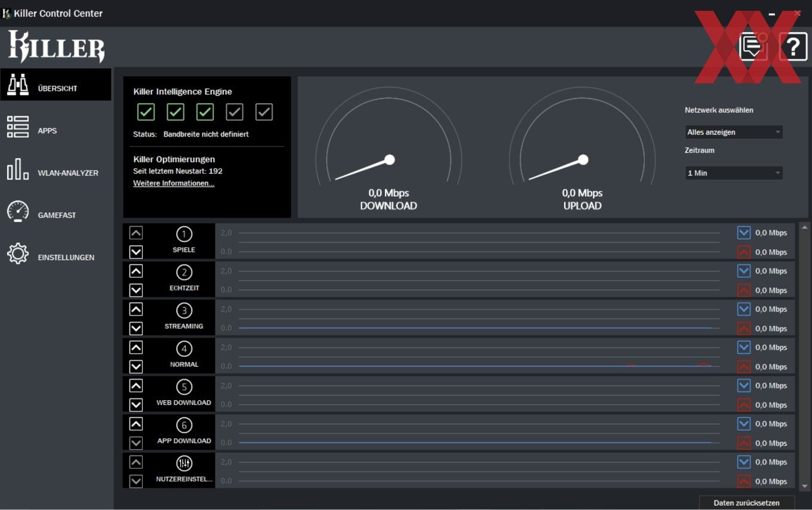812x510 pixels.
Task: Click Echtzeit red upload arrow icon
Action: pos(744,290)
